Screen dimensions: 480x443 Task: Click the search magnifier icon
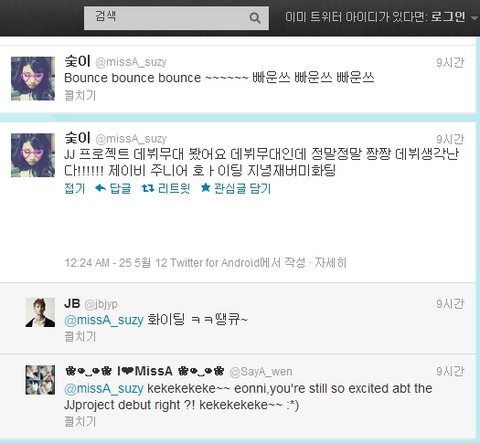click(255, 18)
